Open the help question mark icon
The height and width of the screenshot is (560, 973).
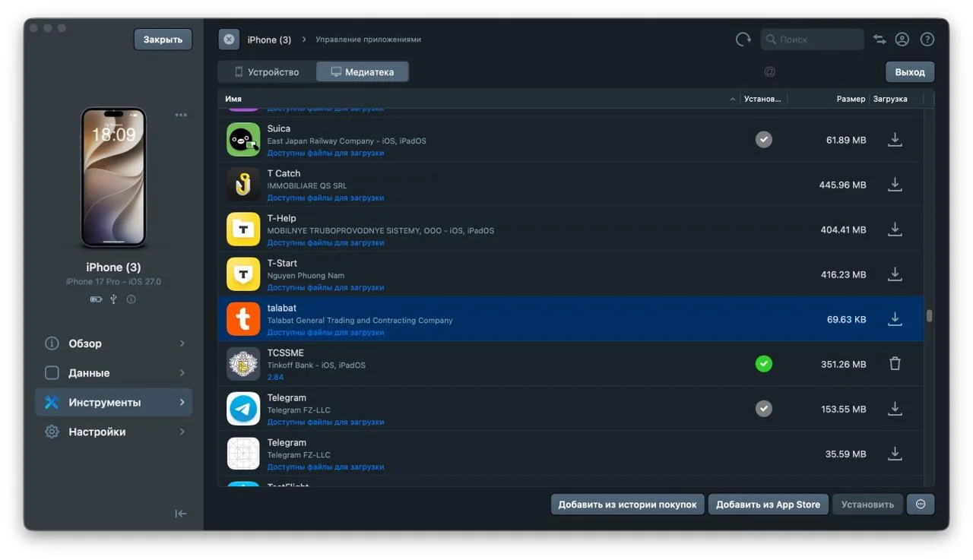[x=927, y=40]
